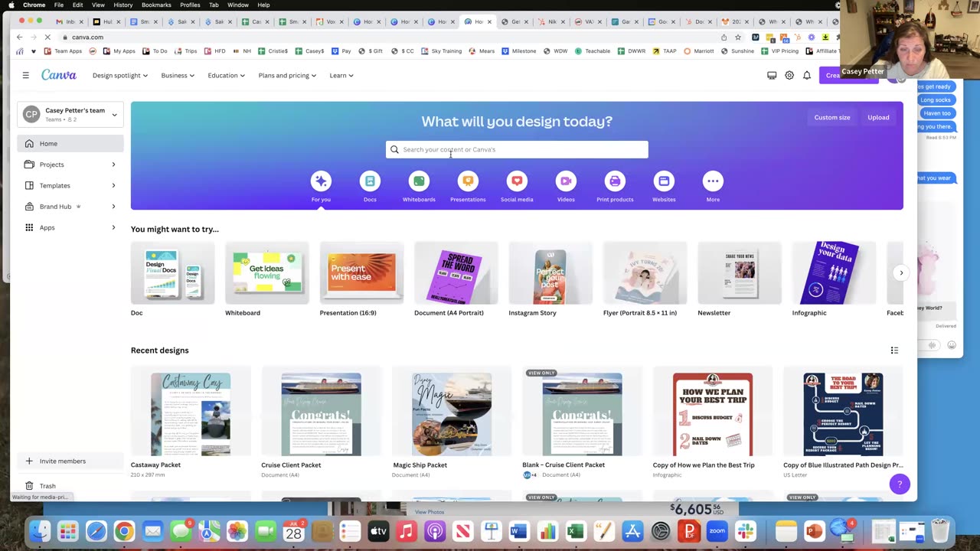980x551 pixels.
Task: Open Chrome History menu
Action: 122,5
